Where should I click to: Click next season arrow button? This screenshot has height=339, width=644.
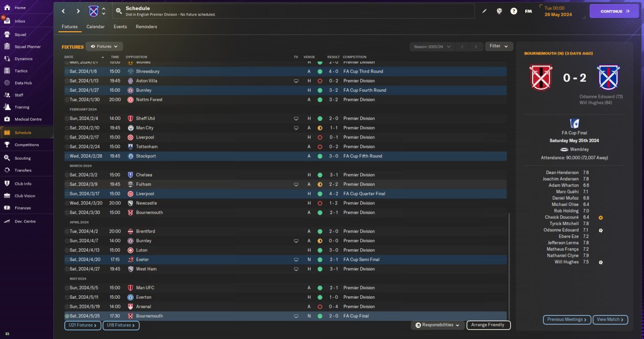click(475, 46)
